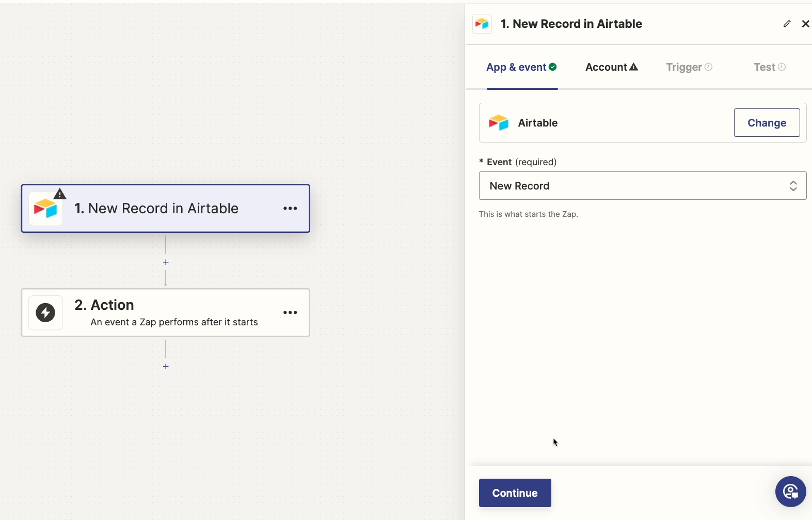
Task: Add a step after the Action step
Action: coord(166,367)
